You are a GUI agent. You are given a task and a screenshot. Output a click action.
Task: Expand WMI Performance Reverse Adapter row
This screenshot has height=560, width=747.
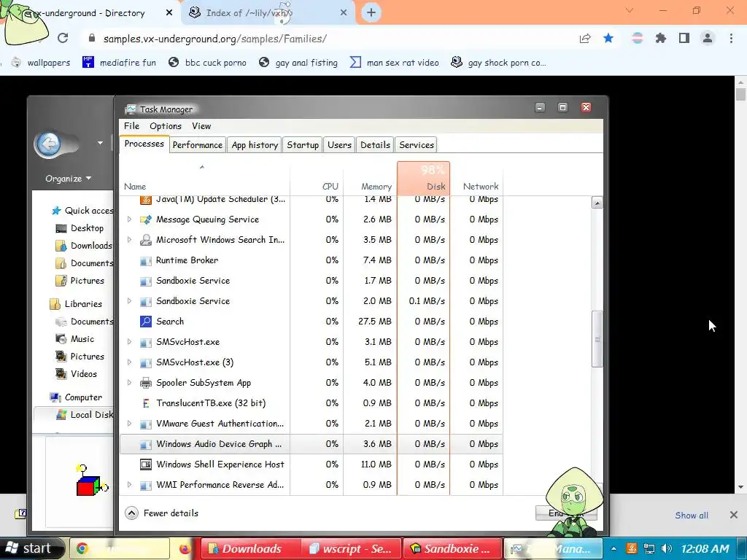point(129,485)
